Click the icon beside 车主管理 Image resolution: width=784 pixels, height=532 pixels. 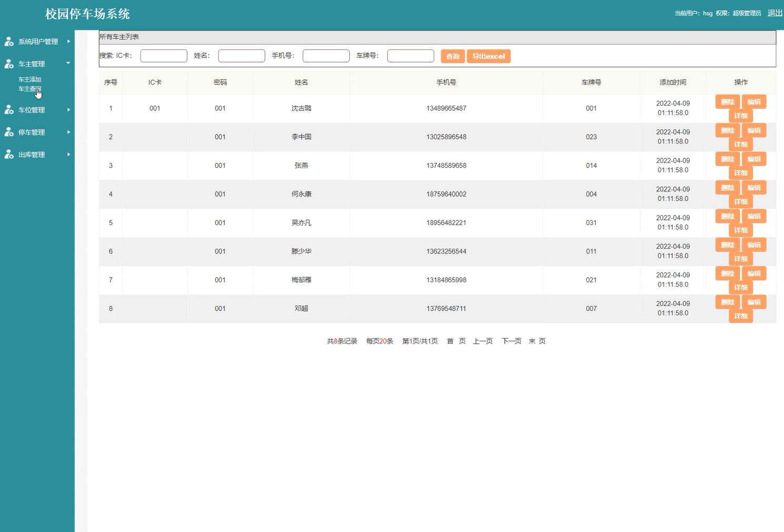[9, 64]
